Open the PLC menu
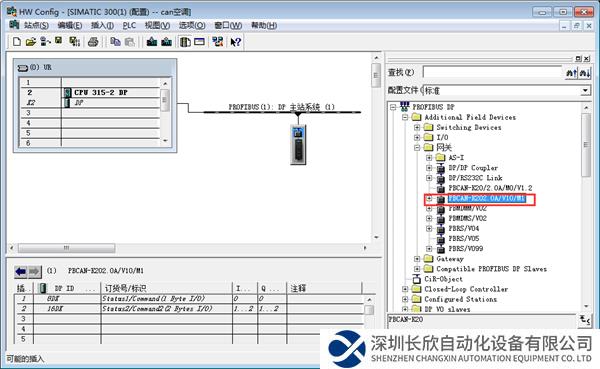The image size is (600, 369). click(129, 26)
